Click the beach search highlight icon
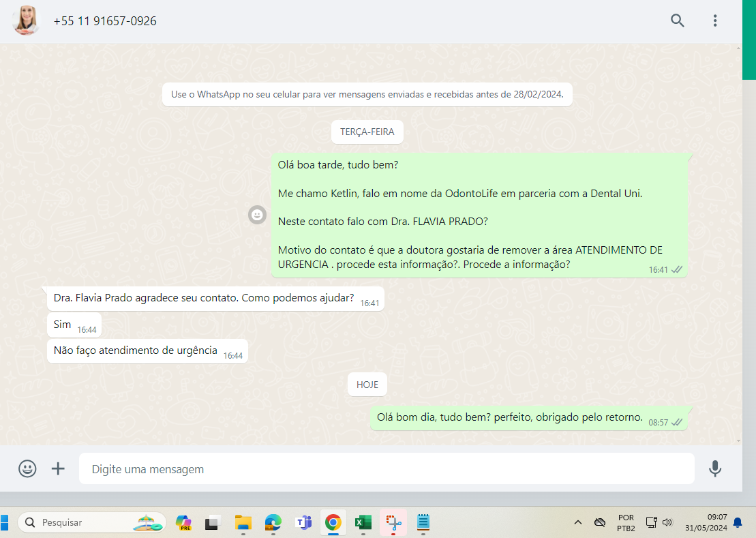The height and width of the screenshot is (538, 756). point(149,522)
